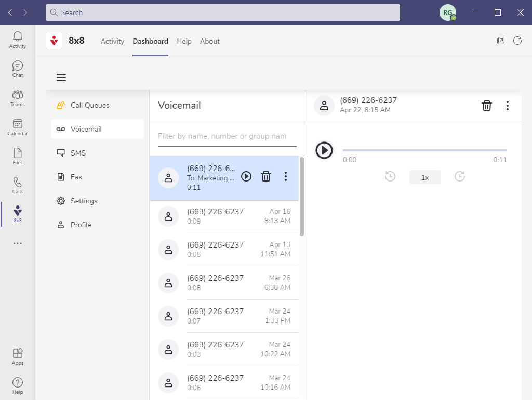Reload the 8x8 tab with the refresh icon
Screen dimensions: 532x400
coord(517,41)
